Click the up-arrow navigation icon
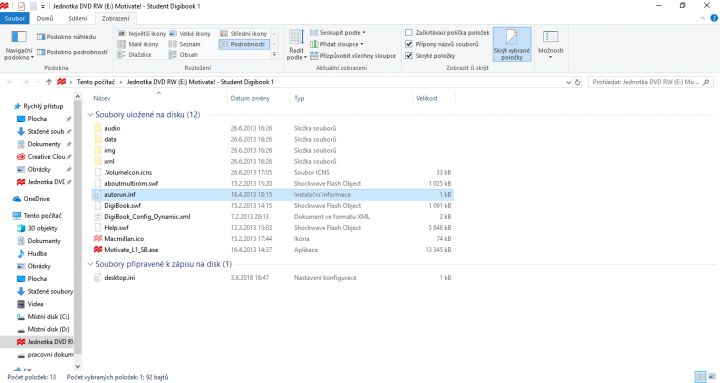The height and width of the screenshot is (383, 720). pos(49,82)
